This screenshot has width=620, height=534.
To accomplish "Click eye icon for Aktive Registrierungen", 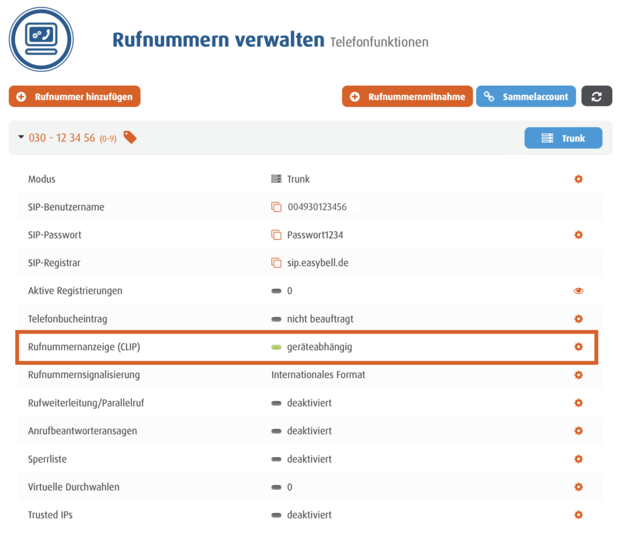I will tap(578, 291).
